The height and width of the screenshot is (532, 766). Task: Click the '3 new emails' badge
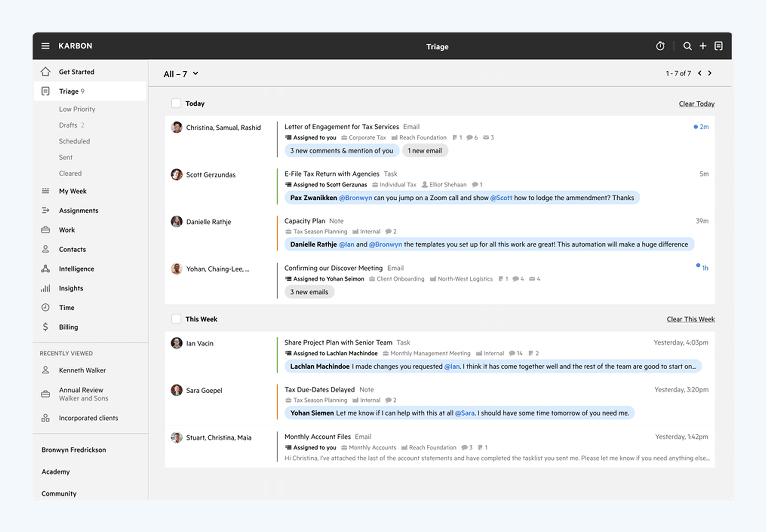tap(309, 292)
